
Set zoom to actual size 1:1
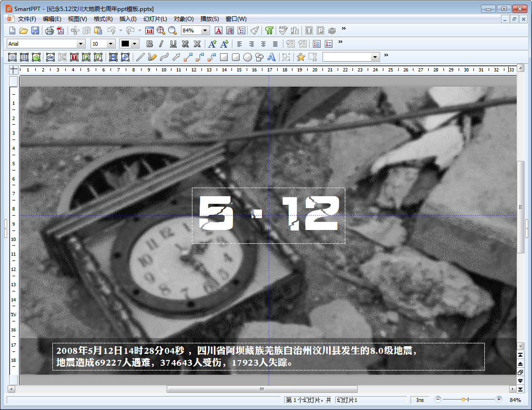click(x=149, y=30)
